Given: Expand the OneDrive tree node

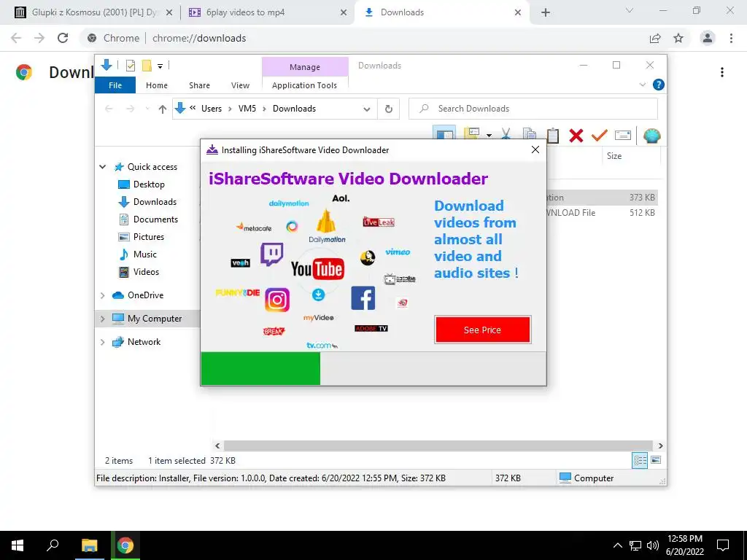Looking at the screenshot, I should [x=102, y=295].
